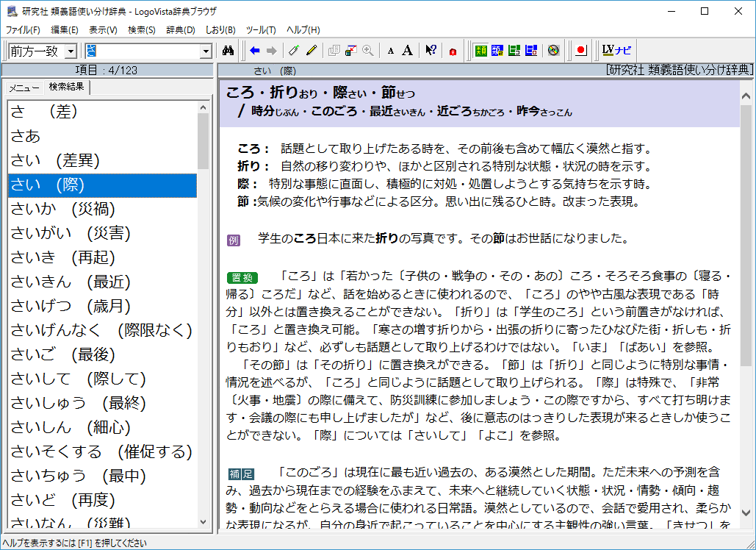Click the 補足 supplement marker
Image resolution: width=756 pixels, height=550 pixels.
(x=240, y=474)
